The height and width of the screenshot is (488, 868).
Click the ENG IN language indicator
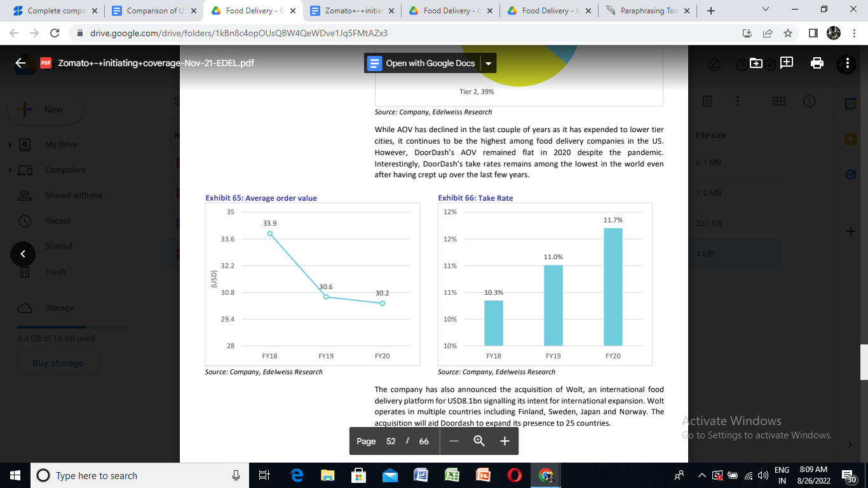782,475
